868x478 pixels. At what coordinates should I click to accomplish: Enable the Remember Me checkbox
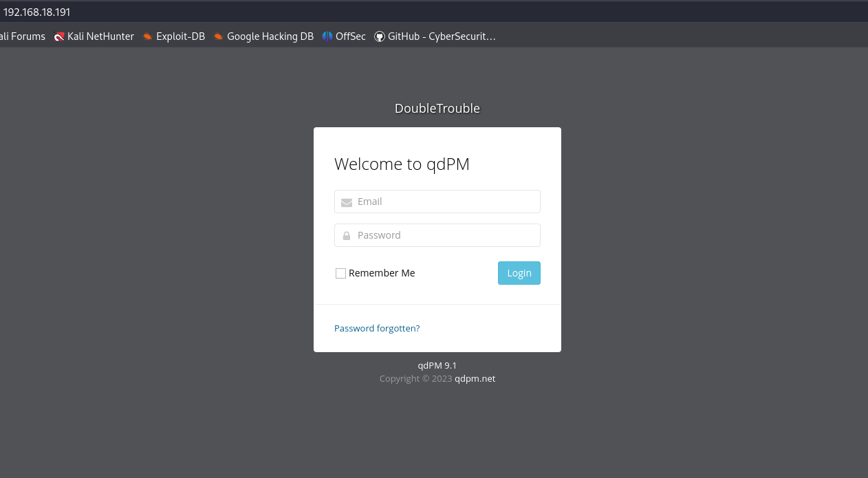tap(340, 273)
